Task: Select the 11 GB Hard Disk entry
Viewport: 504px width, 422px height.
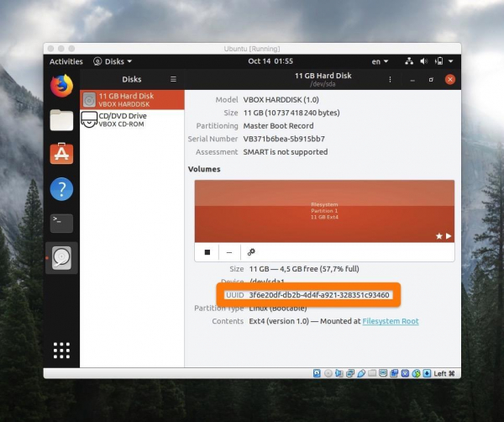Action: pyautogui.click(x=132, y=100)
